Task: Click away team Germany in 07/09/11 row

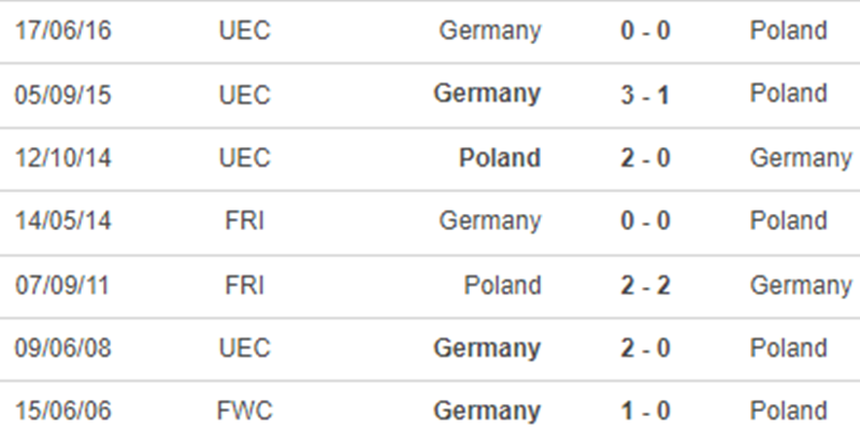Action: pyautogui.click(x=801, y=285)
